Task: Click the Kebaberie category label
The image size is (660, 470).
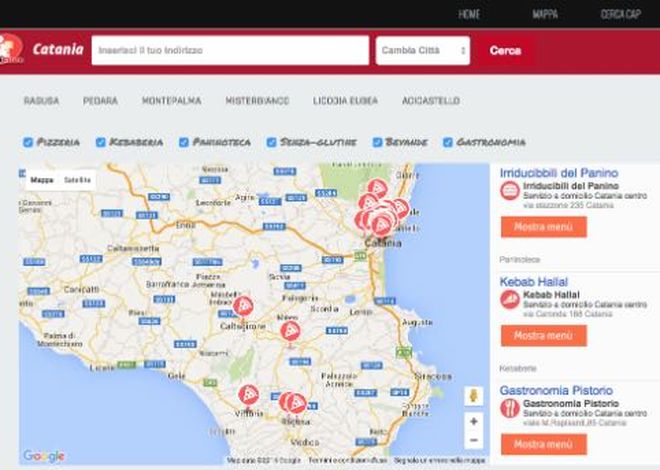Action: click(x=518, y=369)
